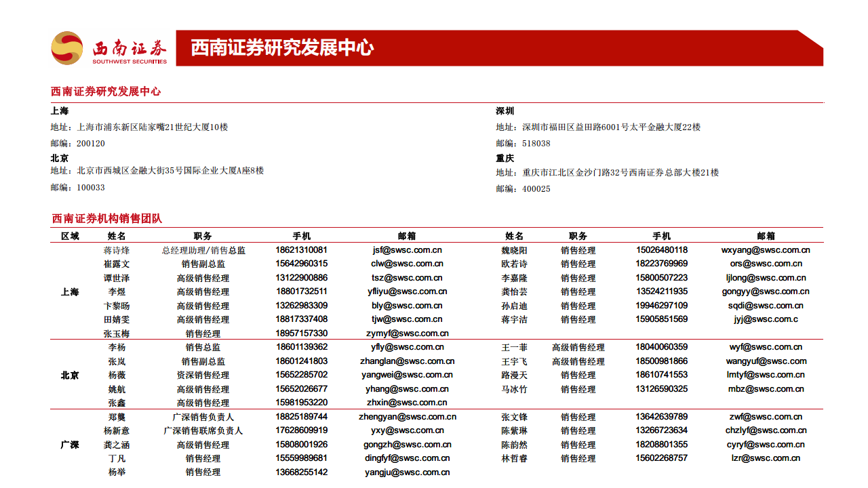This screenshot has height=488, width=868.
Task: Click the name cell 谭世泽
Action: [x=117, y=278]
